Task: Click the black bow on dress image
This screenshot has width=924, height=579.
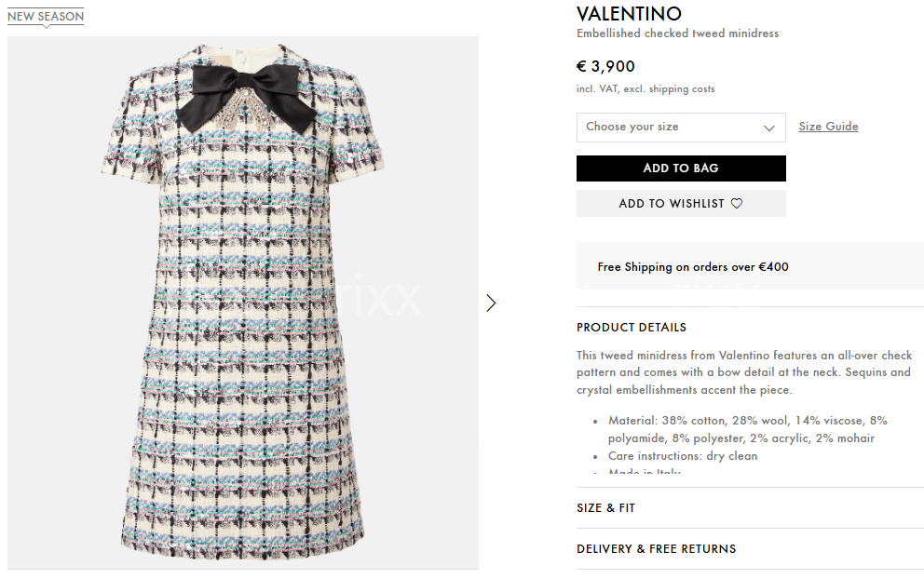Action: point(246,96)
